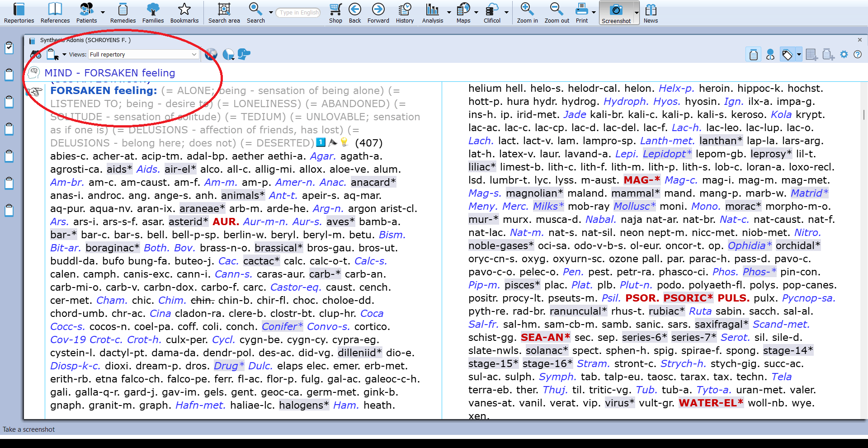This screenshot has height=448, width=868.
Task: Click the binoculars find icon
Action: point(36,55)
